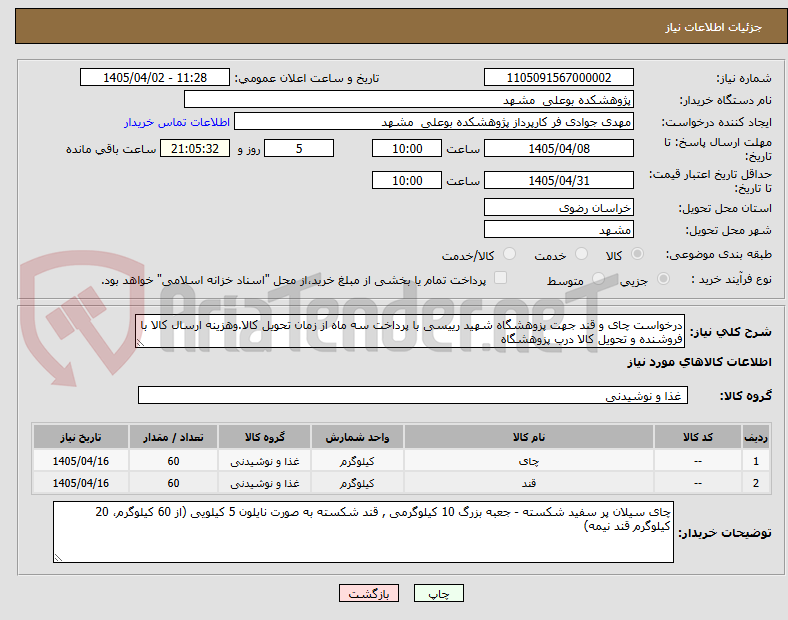
Task: Click the چاپ print button
Action: (439, 593)
